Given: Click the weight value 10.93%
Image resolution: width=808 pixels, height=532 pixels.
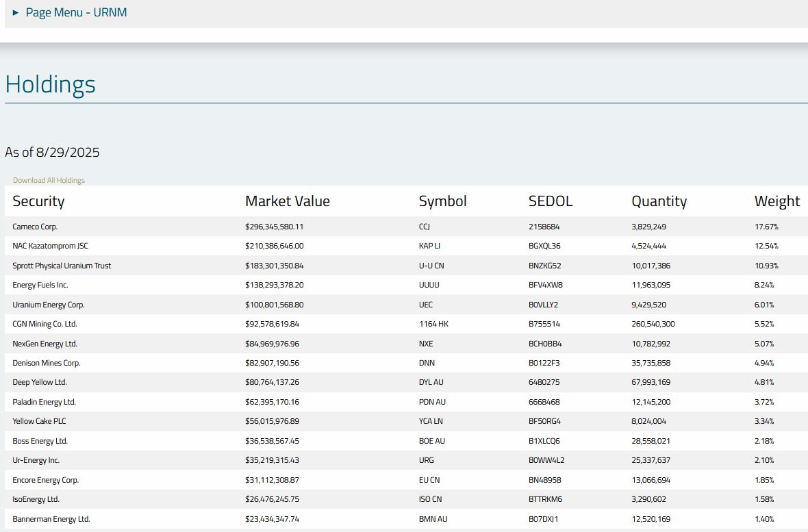Looking at the screenshot, I should (x=766, y=266).
